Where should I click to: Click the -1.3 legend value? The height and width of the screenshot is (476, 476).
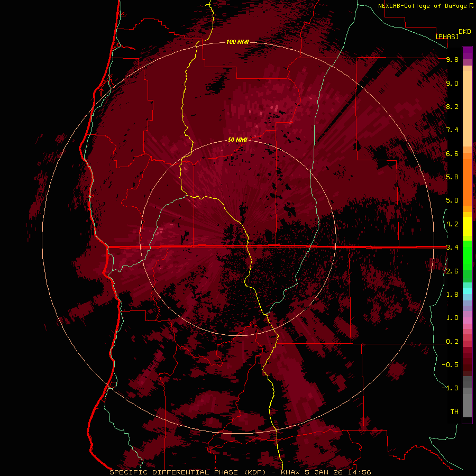point(450,388)
